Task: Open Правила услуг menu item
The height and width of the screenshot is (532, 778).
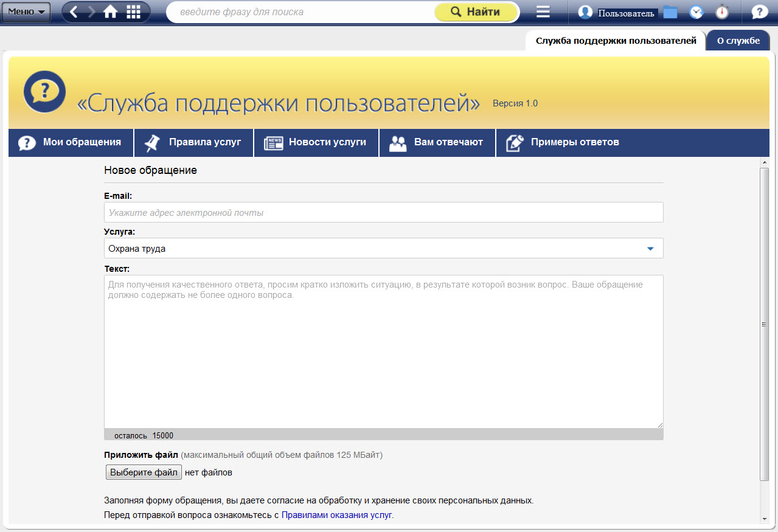Action: (193, 142)
